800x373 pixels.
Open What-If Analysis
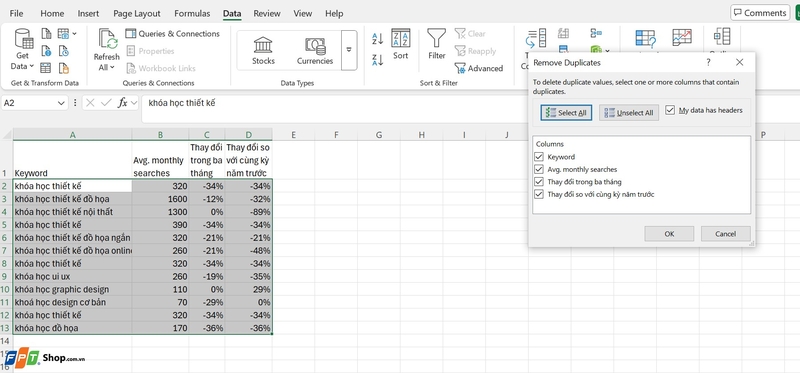pos(645,38)
